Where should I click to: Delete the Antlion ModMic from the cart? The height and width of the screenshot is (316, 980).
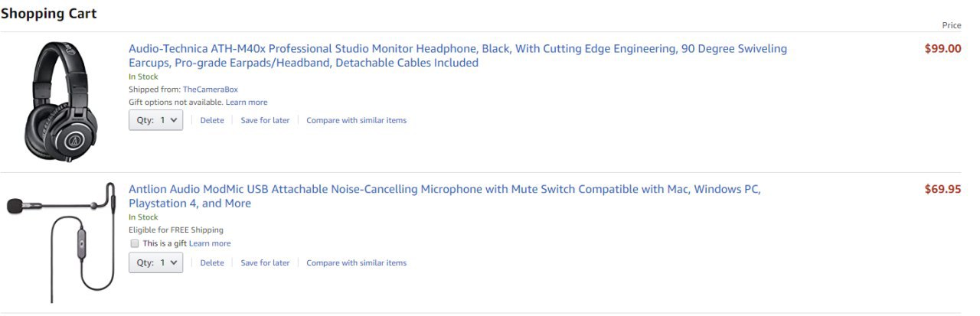pyautogui.click(x=212, y=262)
